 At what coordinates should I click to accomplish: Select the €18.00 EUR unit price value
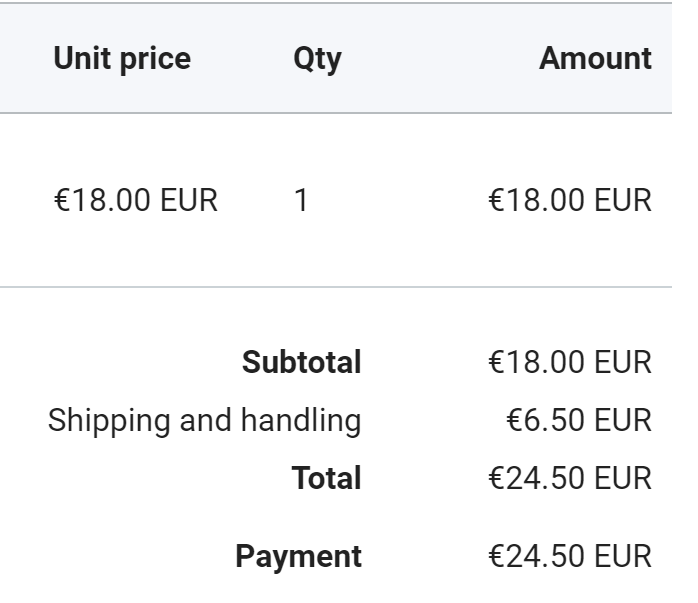point(135,200)
